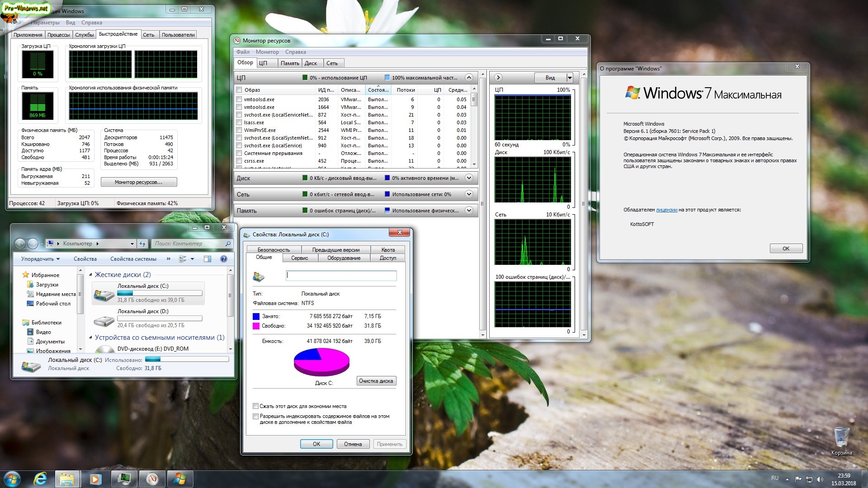Click the Explorer help question-mark icon

223,259
